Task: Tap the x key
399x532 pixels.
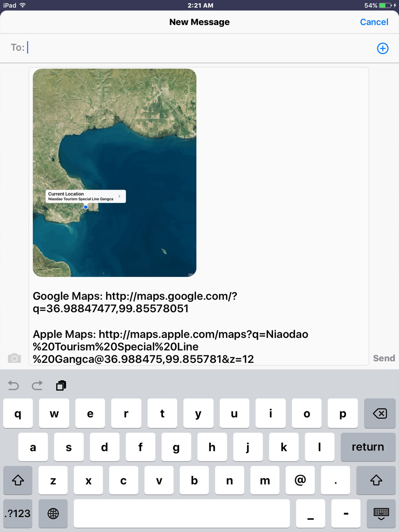Action: tap(89, 481)
